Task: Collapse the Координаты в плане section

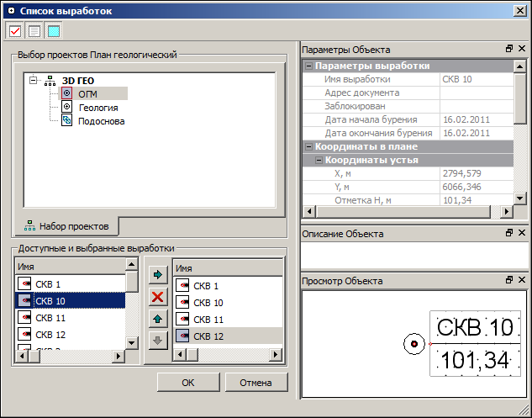Action: pos(308,146)
